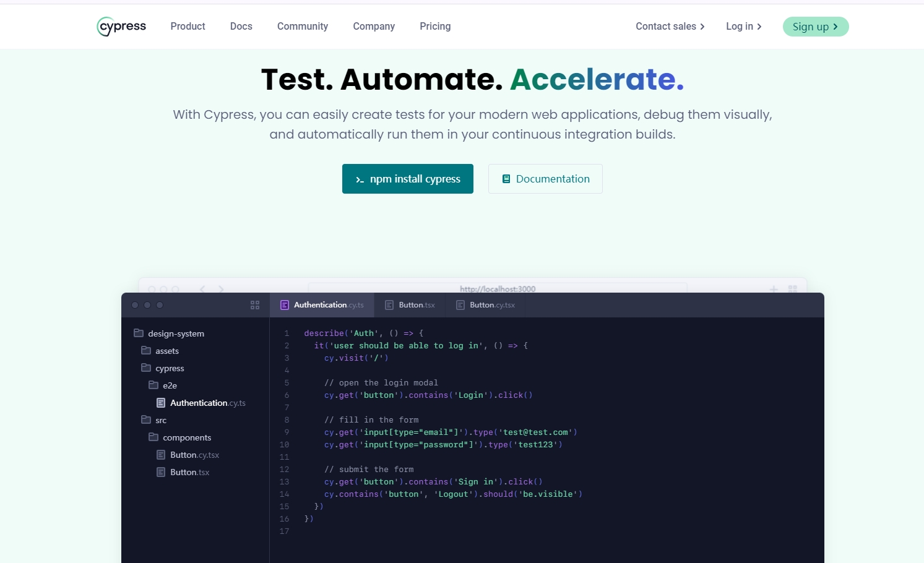The image size is (924, 563).
Task: Click the browser forward arrow behind the editor
Action: tap(221, 289)
